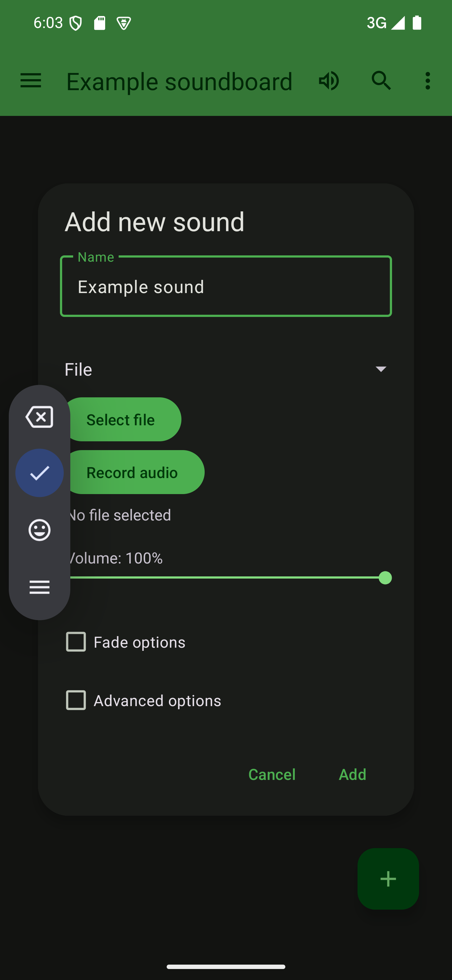Click the dropdown arrow beside File
Viewport: 452px width, 980px height.
coord(380,369)
